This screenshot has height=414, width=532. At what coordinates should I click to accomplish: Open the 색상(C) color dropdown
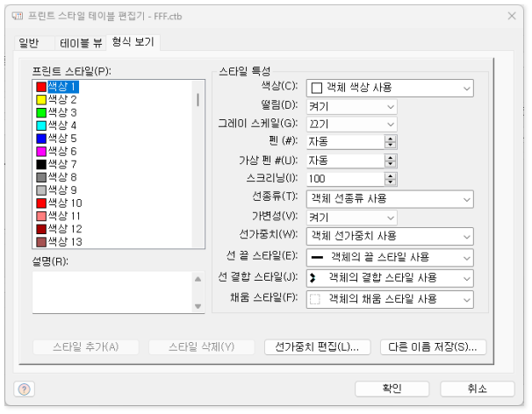pos(390,89)
